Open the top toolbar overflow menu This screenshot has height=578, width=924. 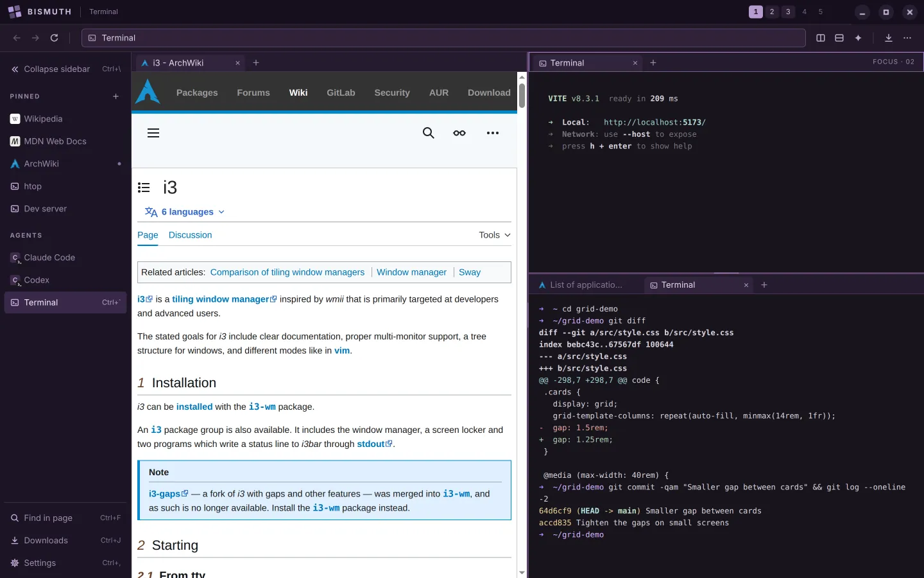[x=907, y=38]
